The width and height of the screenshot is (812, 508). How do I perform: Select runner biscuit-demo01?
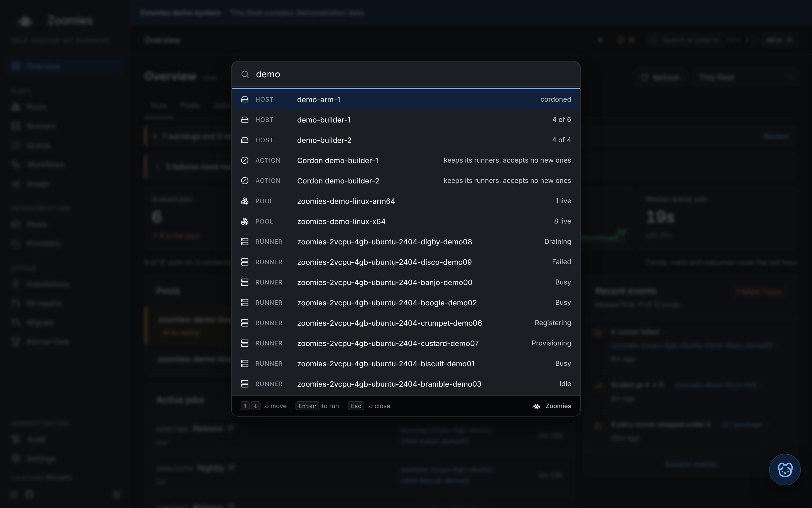(406, 364)
